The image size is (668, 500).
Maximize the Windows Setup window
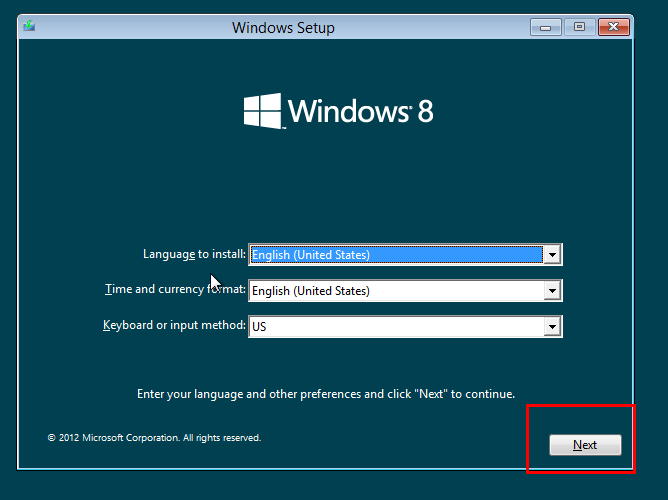579,27
